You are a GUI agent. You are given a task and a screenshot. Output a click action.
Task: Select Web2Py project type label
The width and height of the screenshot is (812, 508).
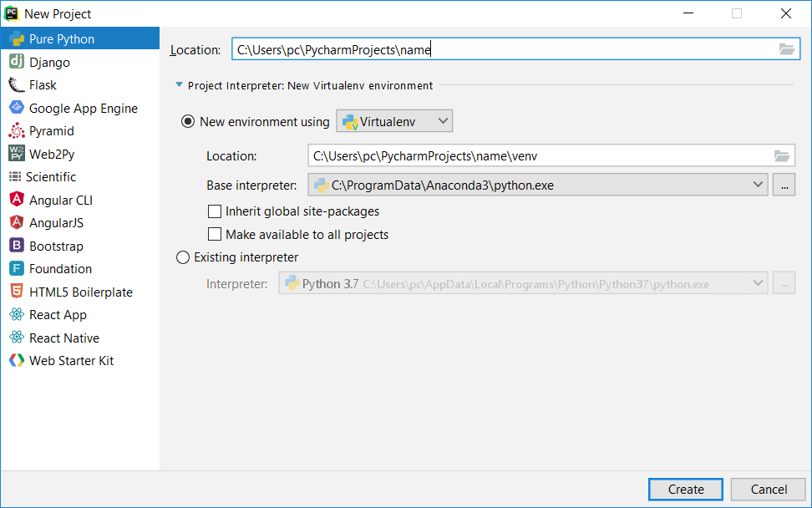pos(52,155)
